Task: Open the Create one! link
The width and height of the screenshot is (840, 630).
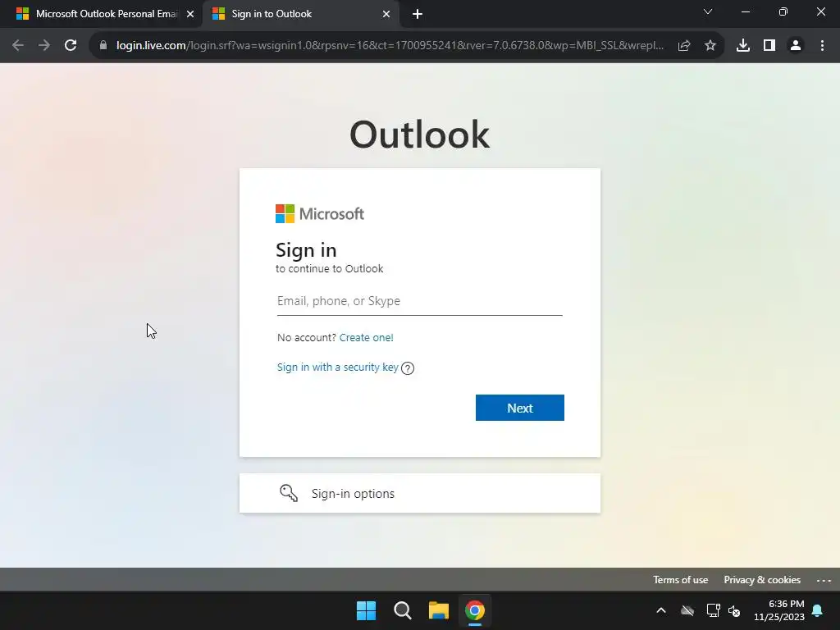Action: [367, 337]
